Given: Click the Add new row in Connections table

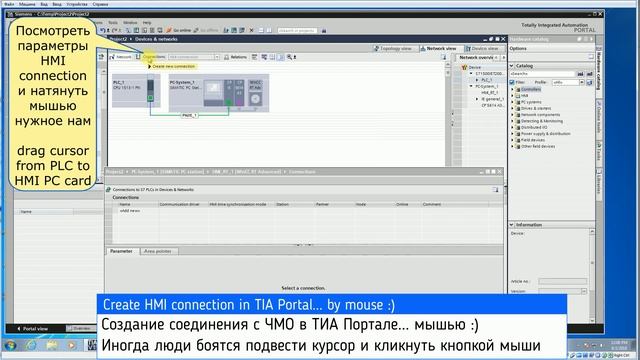Looking at the screenshot, I should click(x=130, y=211).
